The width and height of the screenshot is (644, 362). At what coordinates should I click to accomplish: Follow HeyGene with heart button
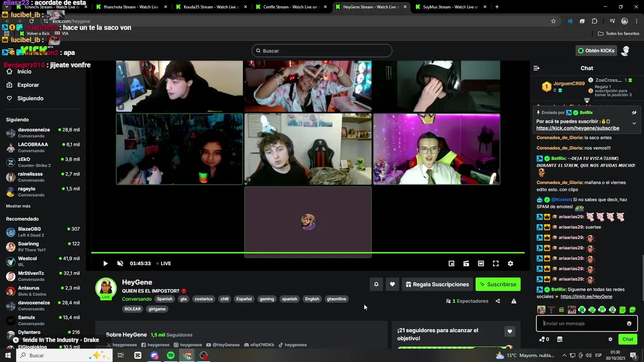(x=392, y=285)
